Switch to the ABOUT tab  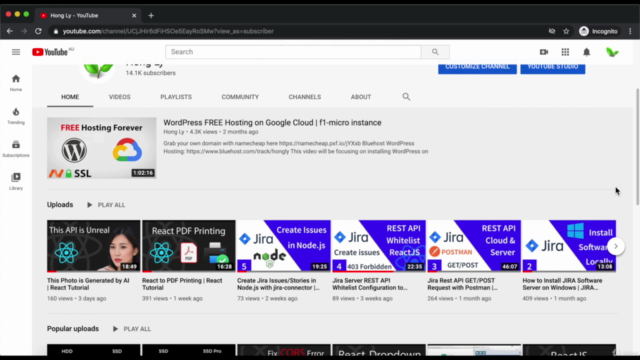click(361, 97)
